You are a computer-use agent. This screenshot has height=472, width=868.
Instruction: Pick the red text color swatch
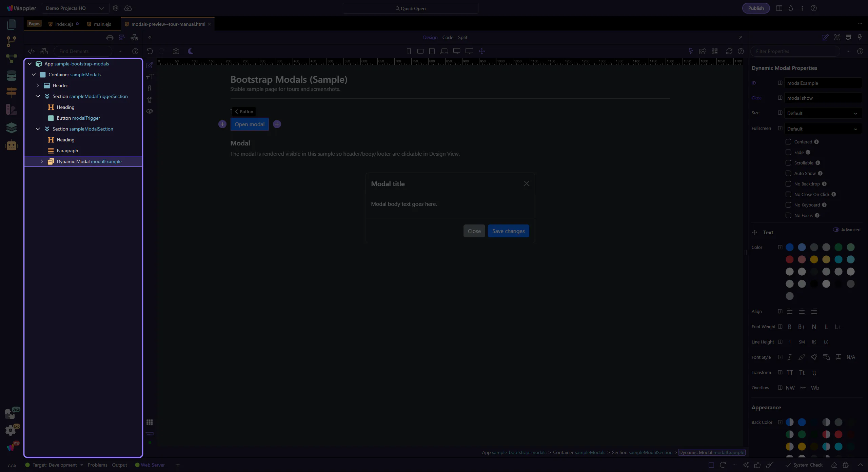coord(789,259)
